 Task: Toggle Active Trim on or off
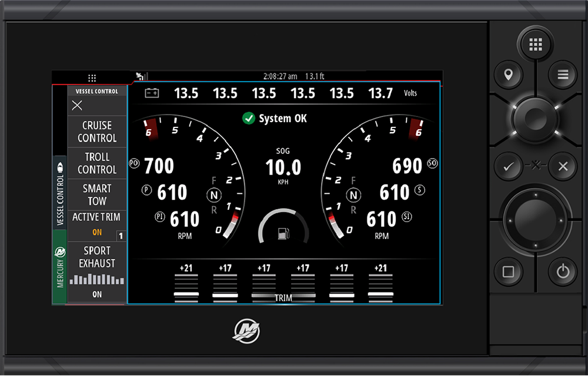(x=97, y=226)
